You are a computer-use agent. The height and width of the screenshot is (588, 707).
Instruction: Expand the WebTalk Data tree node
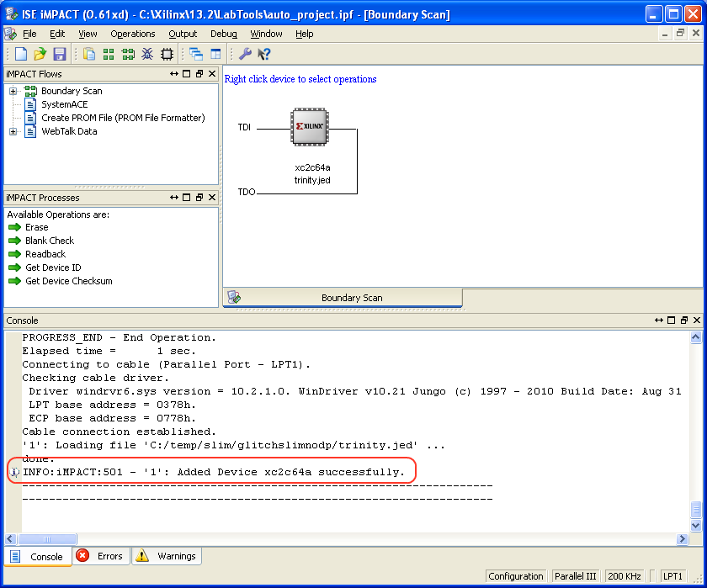[13, 131]
